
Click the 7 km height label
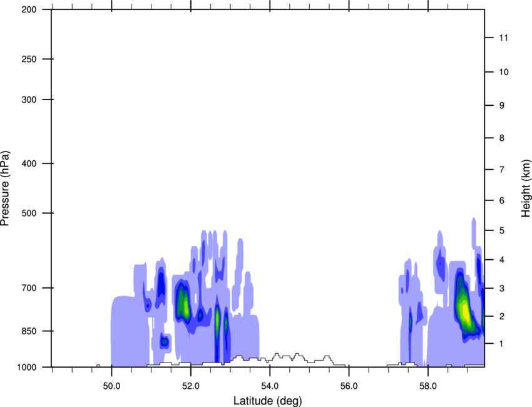[x=502, y=169]
